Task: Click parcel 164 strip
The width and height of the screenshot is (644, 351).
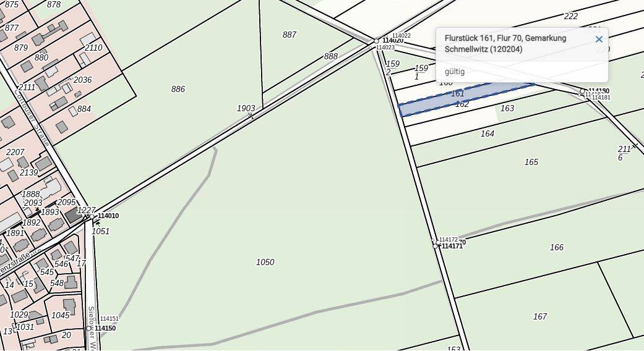Action: pyautogui.click(x=487, y=133)
